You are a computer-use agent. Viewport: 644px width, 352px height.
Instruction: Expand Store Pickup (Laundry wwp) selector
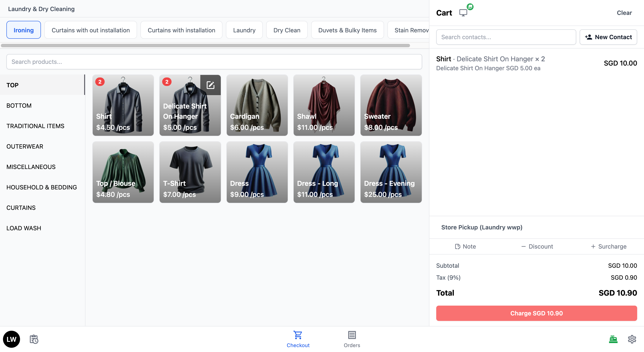pos(481,227)
